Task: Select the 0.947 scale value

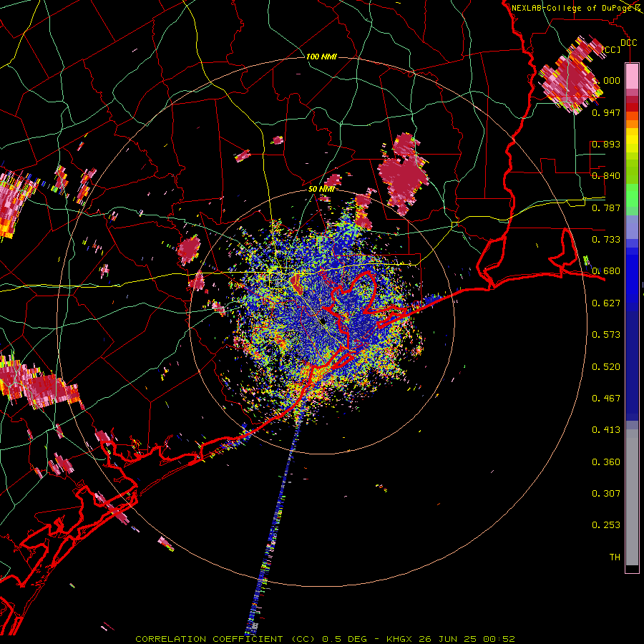Action: coord(606,112)
